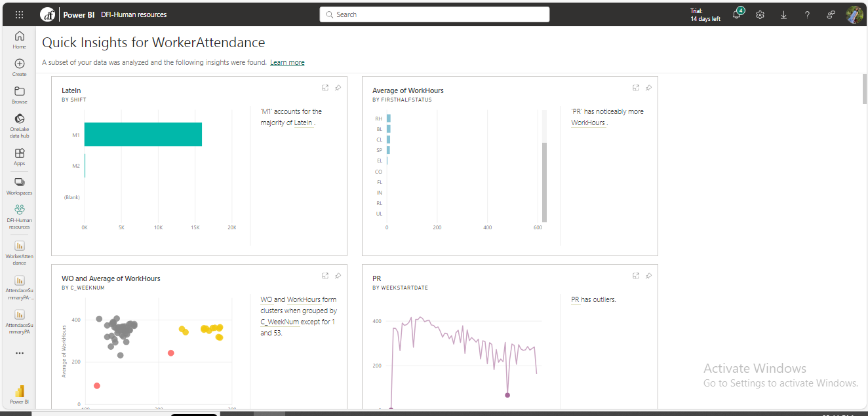Screen dimensions: 868x416
Task: Expand the sidebar more options ellipsis
Action: [x=20, y=353]
